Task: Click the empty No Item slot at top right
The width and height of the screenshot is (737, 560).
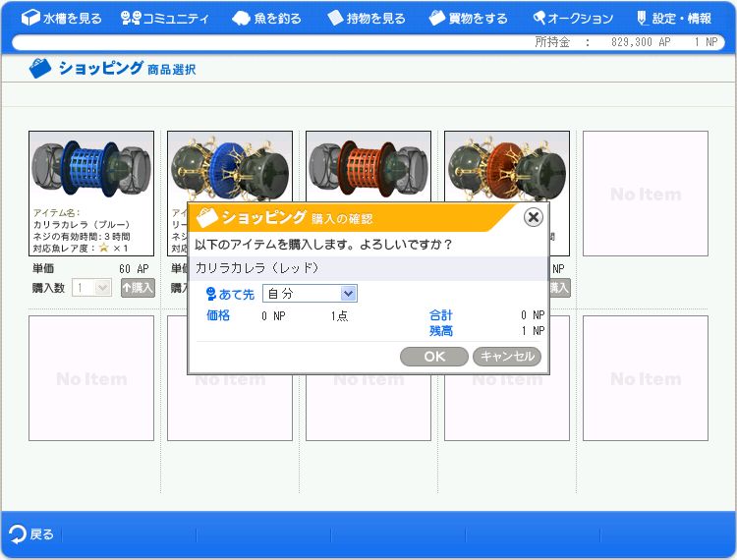Action: click(x=645, y=194)
